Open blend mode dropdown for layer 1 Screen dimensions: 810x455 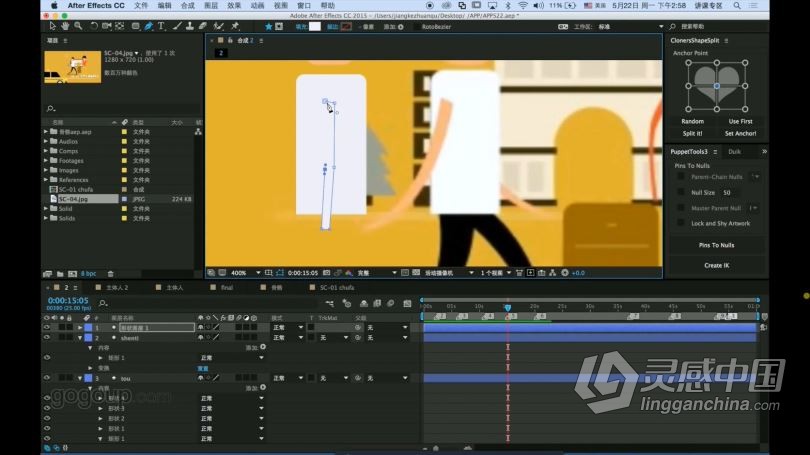(x=288, y=327)
